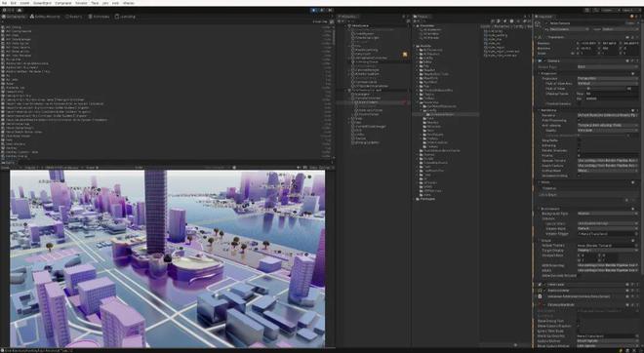The height and width of the screenshot is (353, 644).
Task: Open the Target Display dropdown
Action: point(608,250)
